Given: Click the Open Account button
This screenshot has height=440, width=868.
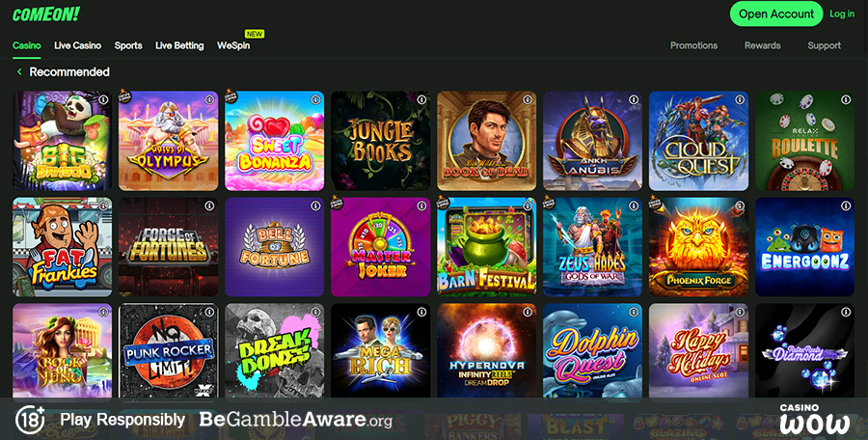Looking at the screenshot, I should (776, 14).
